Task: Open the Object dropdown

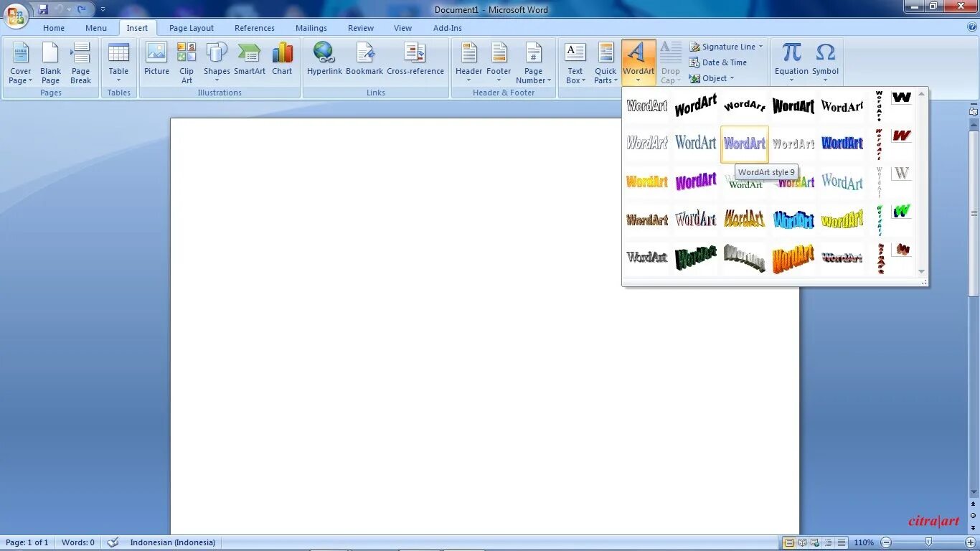Action: (712, 78)
